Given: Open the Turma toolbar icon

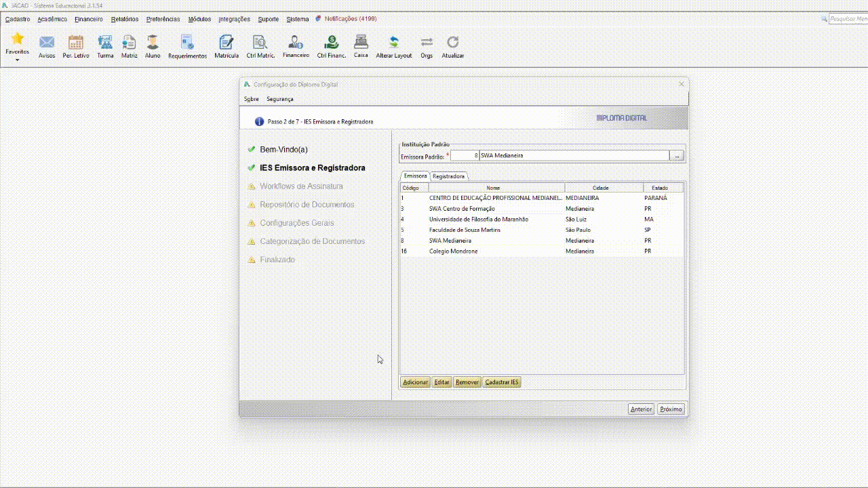Looking at the screenshot, I should [105, 43].
